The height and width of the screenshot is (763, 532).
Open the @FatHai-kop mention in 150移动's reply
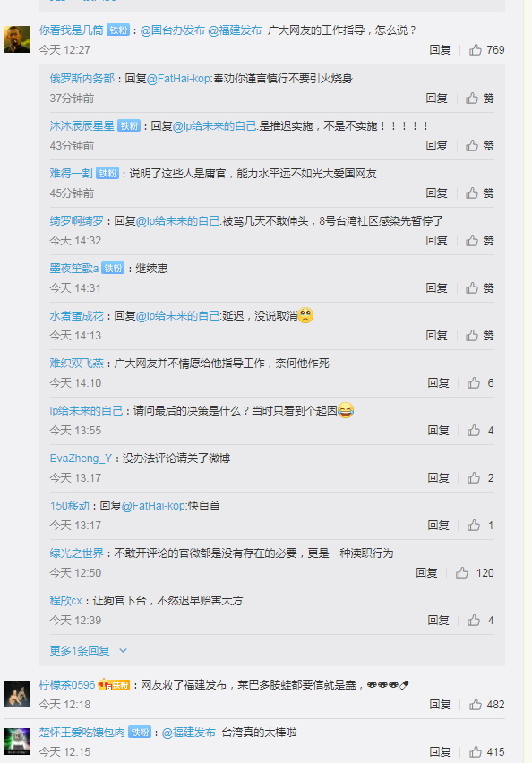[x=154, y=506]
